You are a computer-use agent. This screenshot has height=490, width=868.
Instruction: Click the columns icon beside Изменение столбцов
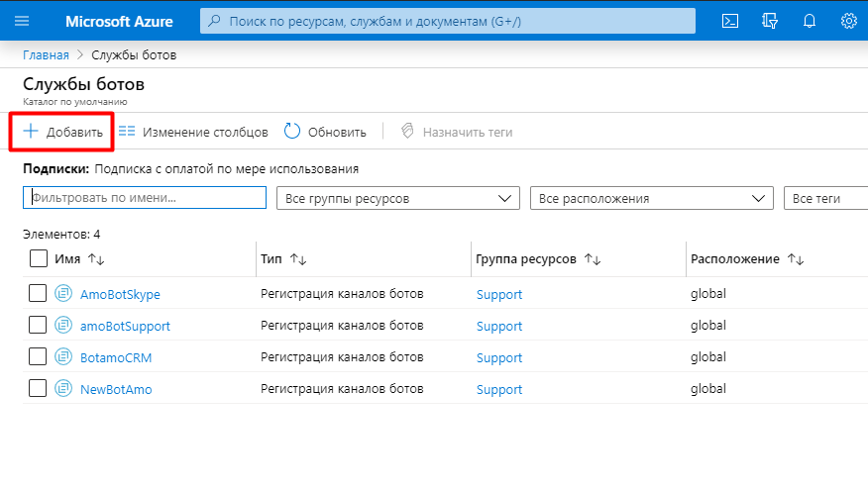(127, 131)
